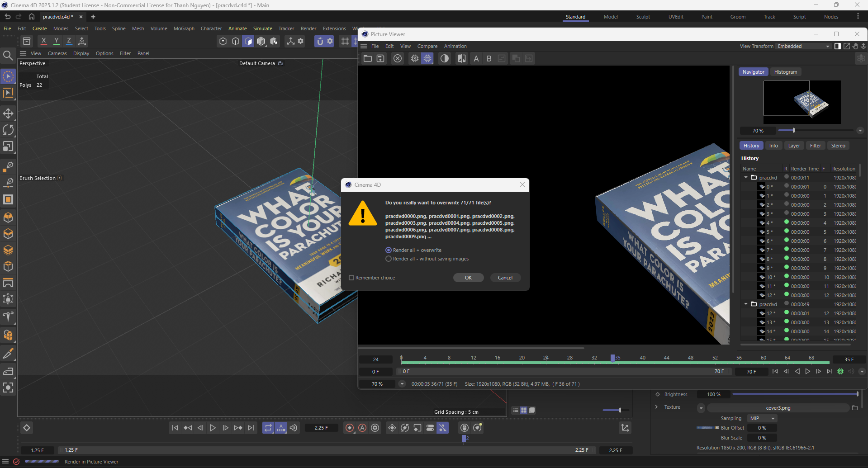This screenshot has height=468, width=868.
Task: Open a file in Picture Viewer
Action: (x=367, y=58)
